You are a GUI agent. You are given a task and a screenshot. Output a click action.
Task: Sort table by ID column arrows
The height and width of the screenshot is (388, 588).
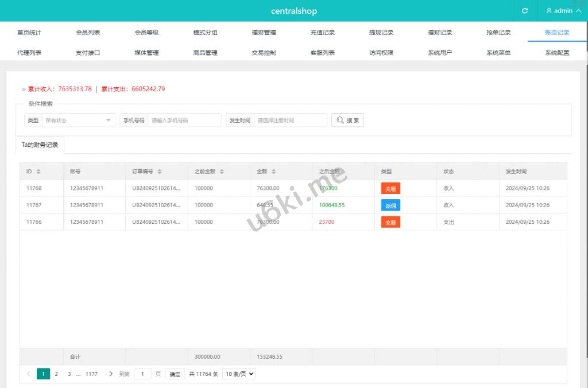[x=38, y=172]
